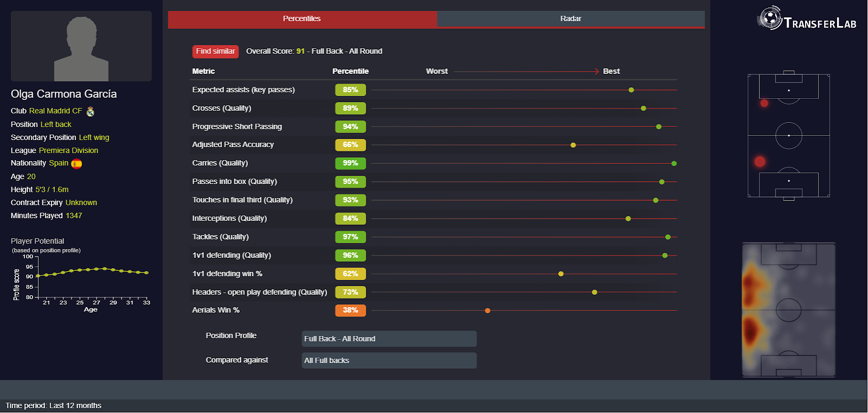Screen dimensions: 868x413
Task: Click the Player Potential age chart line
Action: [92, 271]
